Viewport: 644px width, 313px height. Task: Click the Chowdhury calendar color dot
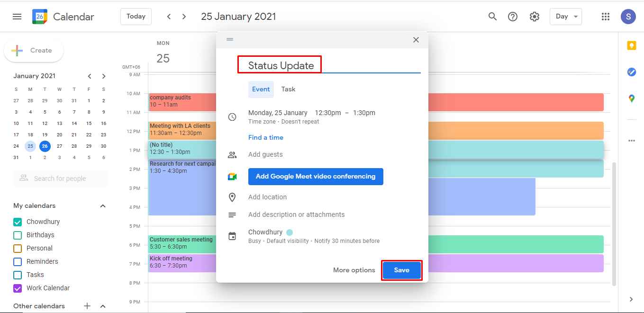point(290,232)
